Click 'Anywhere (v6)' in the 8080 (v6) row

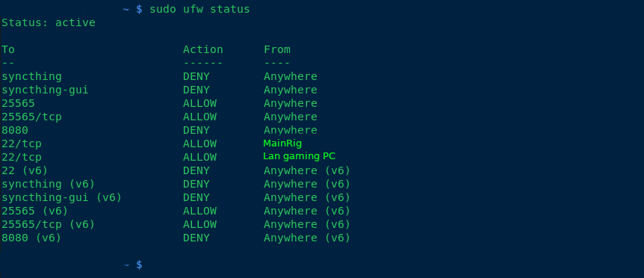(307, 238)
